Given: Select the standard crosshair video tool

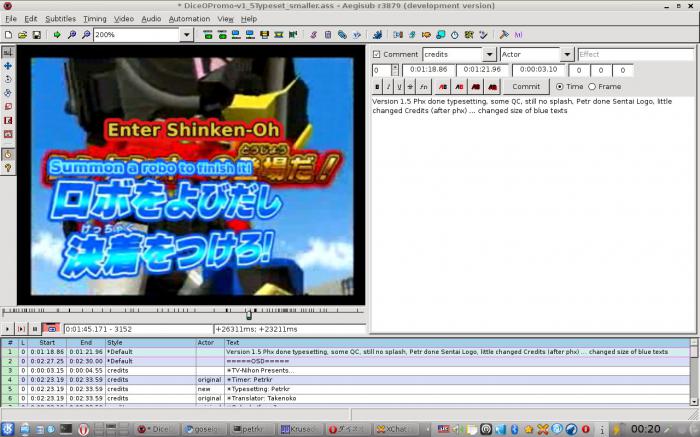Looking at the screenshot, I should (x=8, y=52).
